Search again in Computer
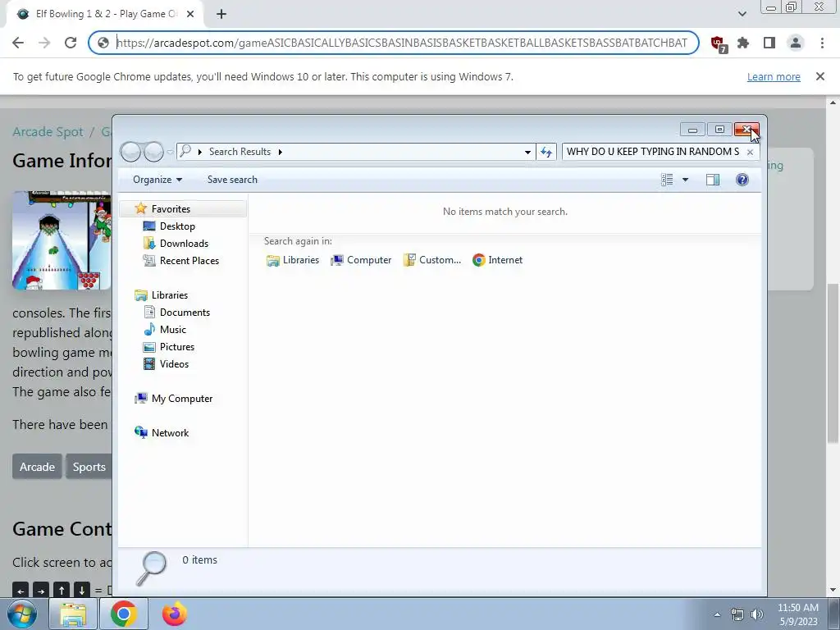 pos(361,260)
